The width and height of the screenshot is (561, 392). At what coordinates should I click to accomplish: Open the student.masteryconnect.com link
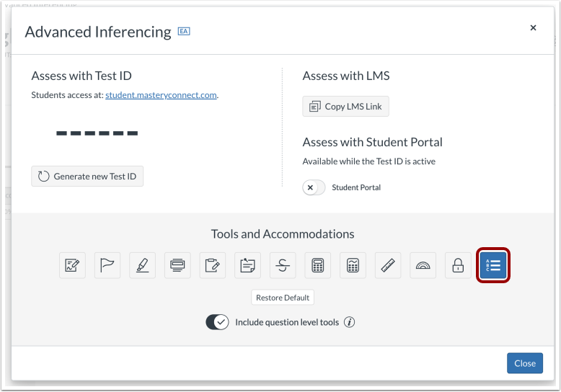pos(161,95)
